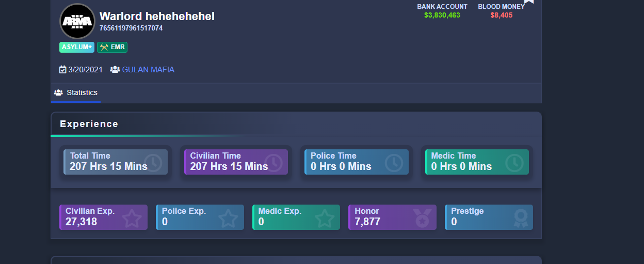The image size is (644, 264).
Task: Click the clock icon in Police Time card
Action: 394,163
